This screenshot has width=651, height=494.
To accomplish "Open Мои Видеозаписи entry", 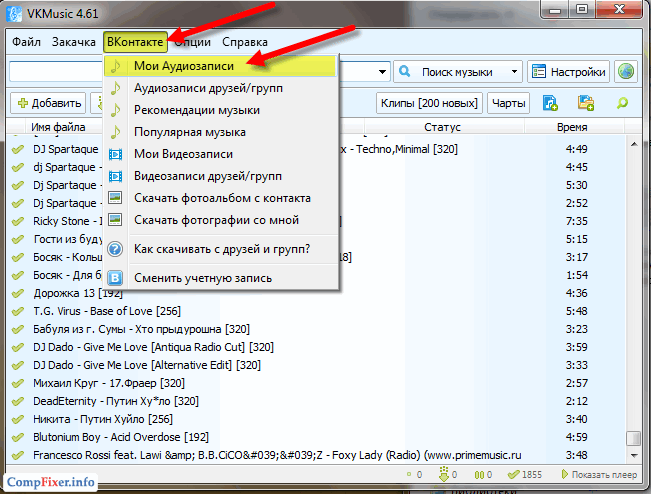I will [x=220, y=154].
